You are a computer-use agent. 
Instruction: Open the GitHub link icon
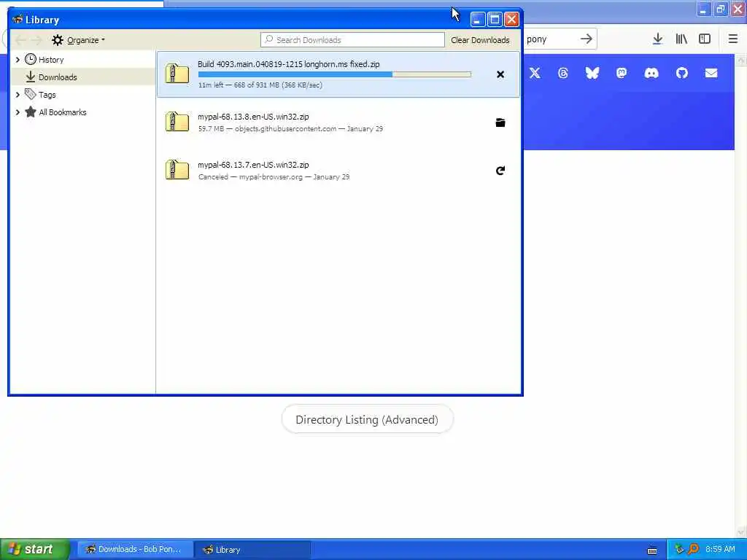point(682,73)
